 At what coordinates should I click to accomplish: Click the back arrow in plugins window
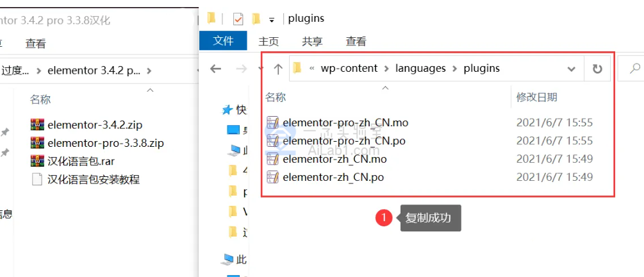tap(215, 69)
